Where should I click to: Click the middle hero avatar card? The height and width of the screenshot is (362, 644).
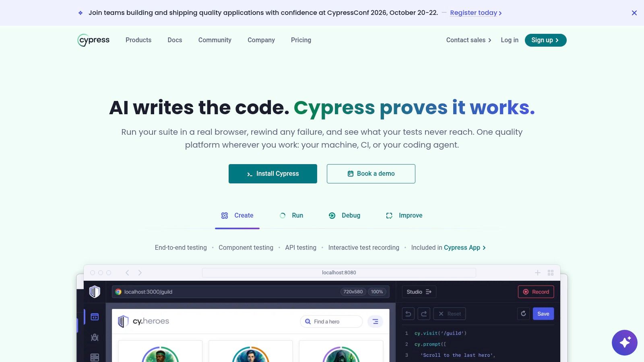click(251, 352)
